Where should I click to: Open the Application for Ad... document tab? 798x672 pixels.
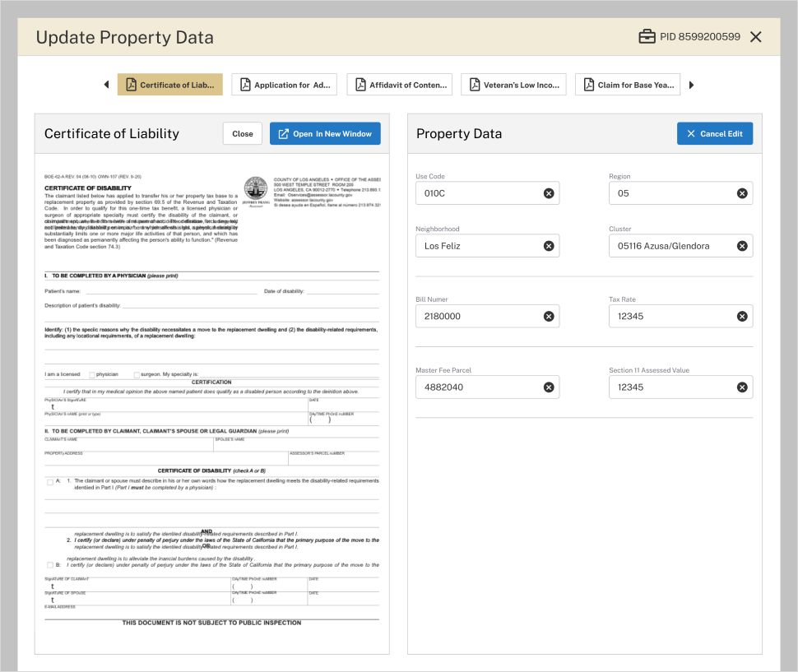point(285,85)
